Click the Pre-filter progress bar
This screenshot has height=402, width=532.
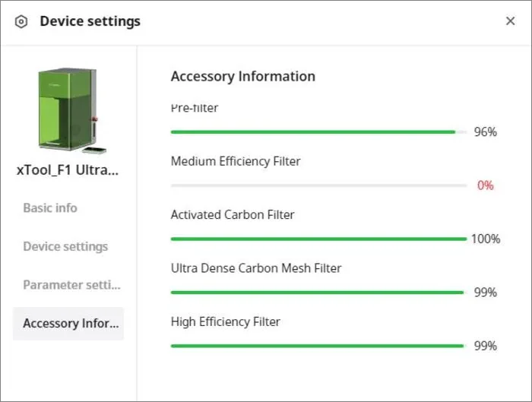(x=319, y=132)
